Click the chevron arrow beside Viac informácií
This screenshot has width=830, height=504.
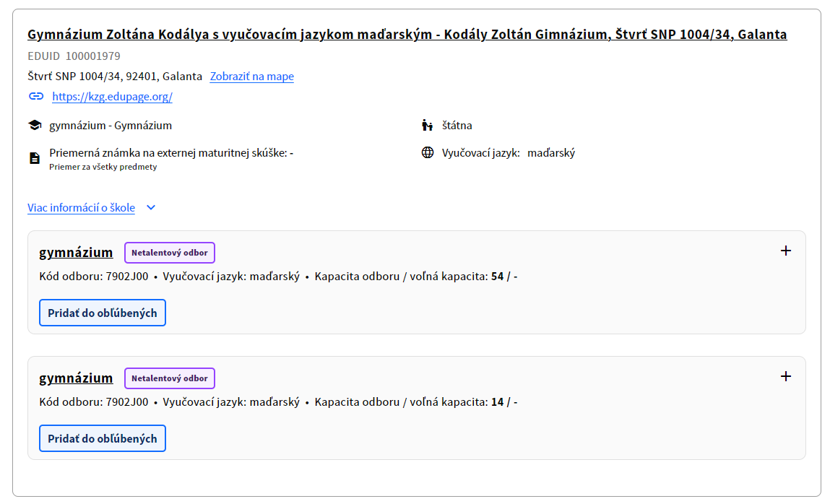[x=150, y=207]
